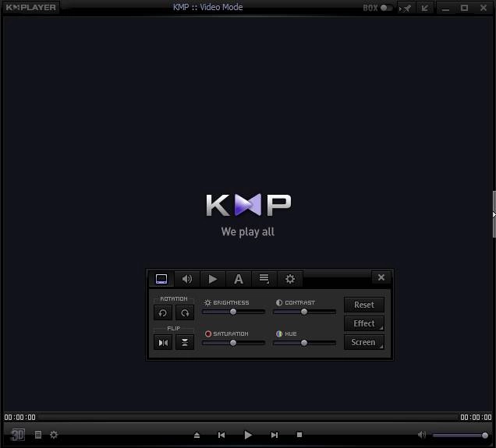Image resolution: width=496 pixels, height=448 pixels.
Task: Rotate video clockwise
Action: 185,312
